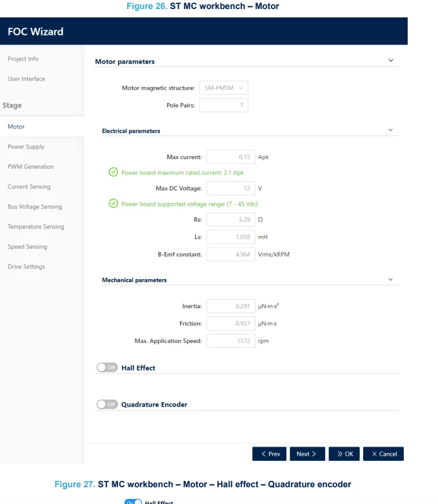Click the Rs resistance field
This screenshot has height=504, width=438.
pos(231,220)
